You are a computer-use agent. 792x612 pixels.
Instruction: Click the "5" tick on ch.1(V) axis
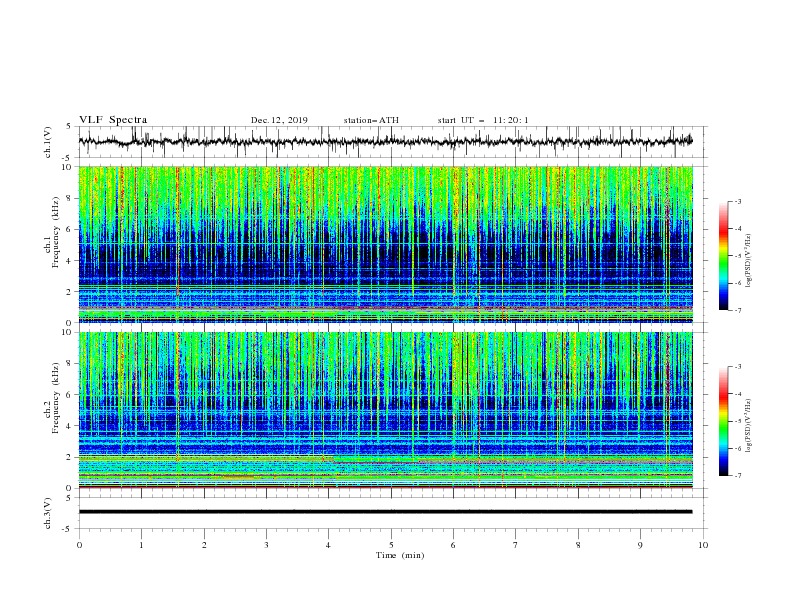(70, 126)
